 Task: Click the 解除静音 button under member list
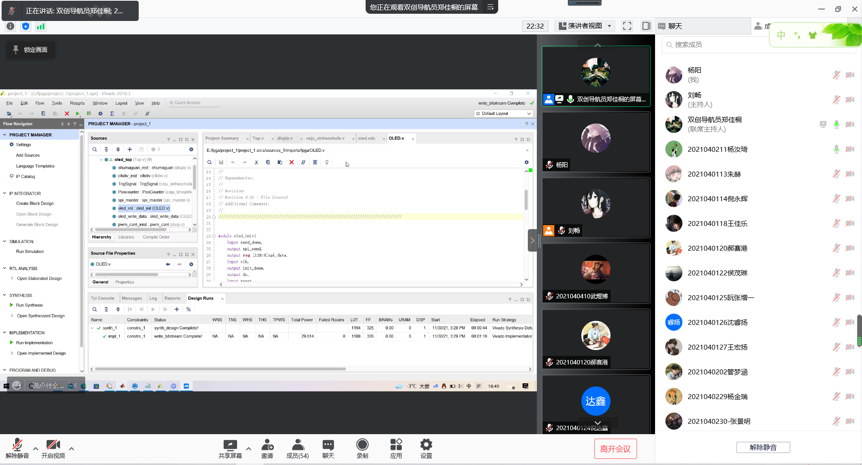pos(763,447)
